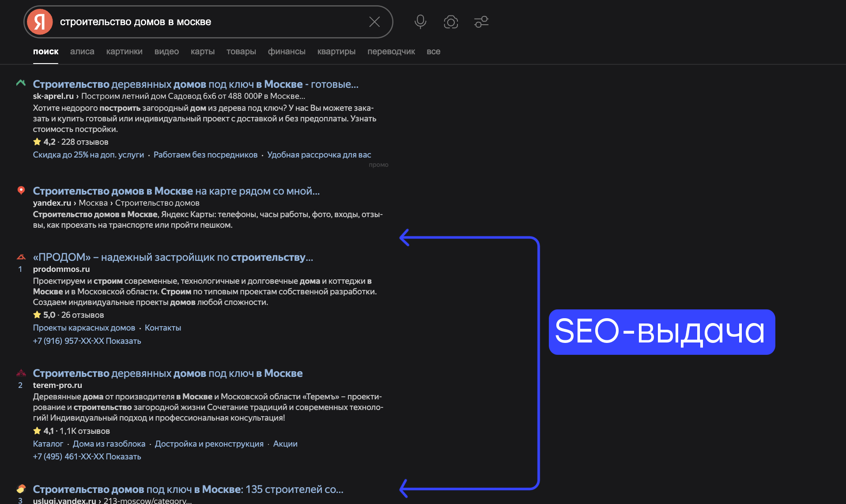846x504 pixels.
Task: Switch to the Картинки tab
Action: click(124, 52)
